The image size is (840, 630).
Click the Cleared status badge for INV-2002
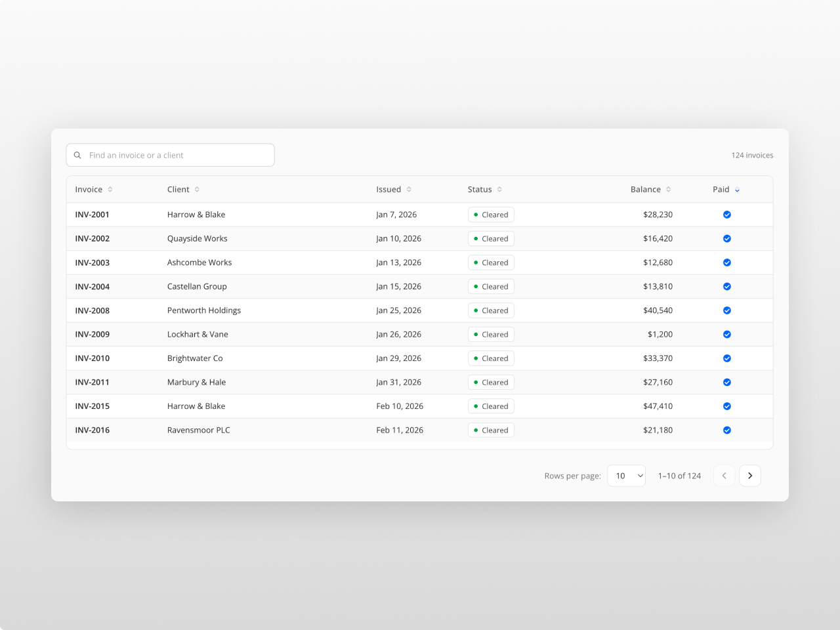(x=491, y=239)
